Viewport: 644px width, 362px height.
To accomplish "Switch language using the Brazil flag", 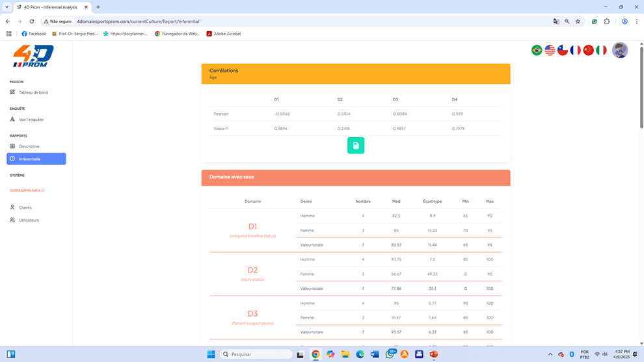I will [537, 50].
